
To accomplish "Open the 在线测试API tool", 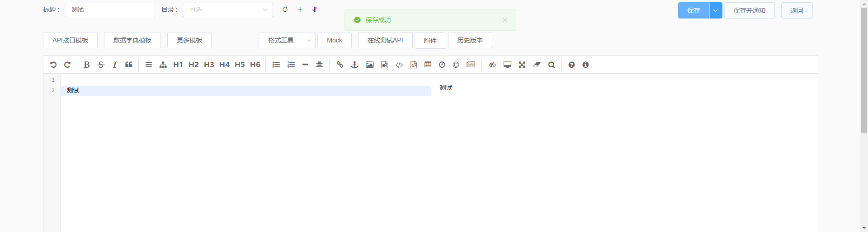I will (385, 40).
